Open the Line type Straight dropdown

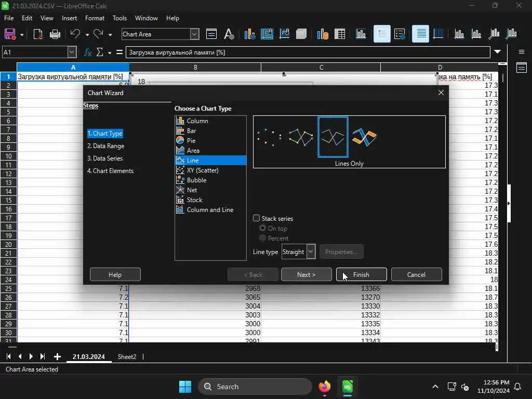point(299,252)
